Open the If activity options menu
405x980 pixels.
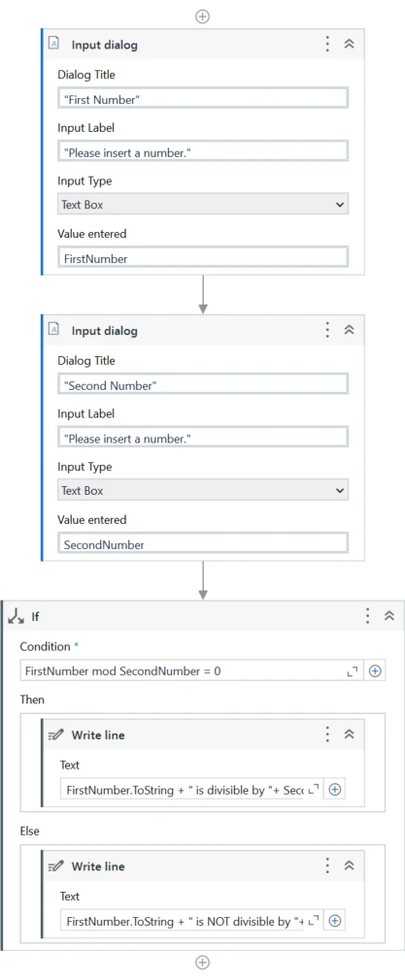point(367,615)
